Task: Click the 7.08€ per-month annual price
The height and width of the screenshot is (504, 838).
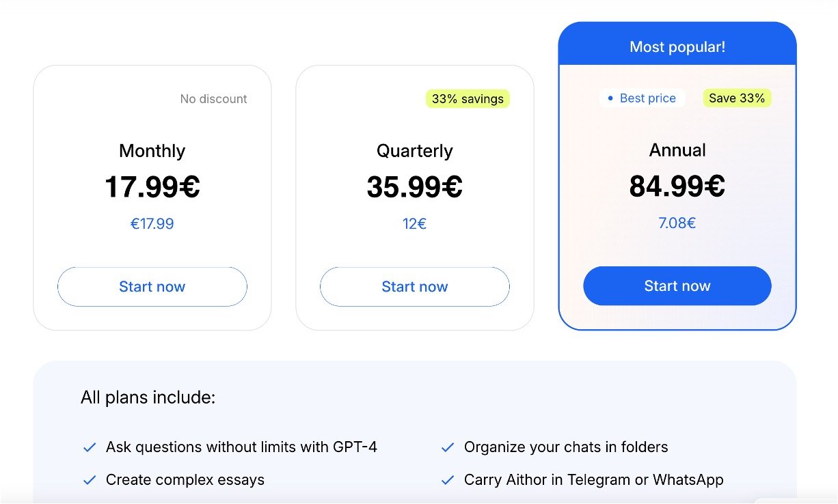Action: coord(677,223)
